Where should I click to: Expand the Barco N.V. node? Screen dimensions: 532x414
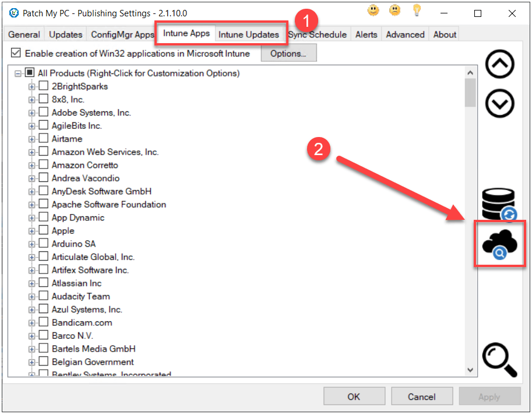click(31, 336)
